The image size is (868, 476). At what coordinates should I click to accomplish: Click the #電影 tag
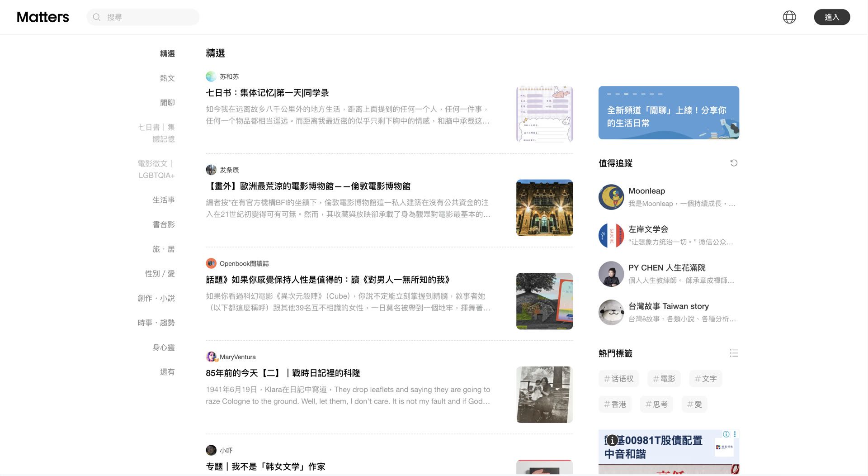[664, 379]
